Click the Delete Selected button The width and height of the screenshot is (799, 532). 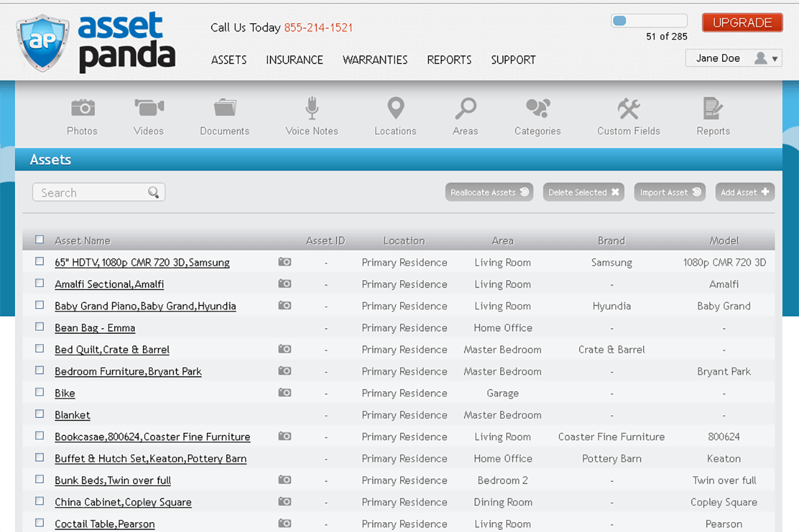(584, 192)
